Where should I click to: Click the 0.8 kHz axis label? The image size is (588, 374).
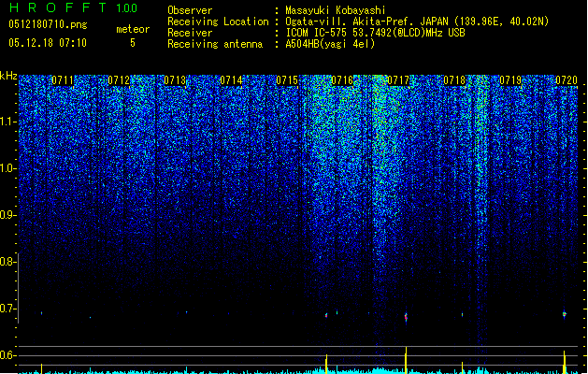(7, 262)
